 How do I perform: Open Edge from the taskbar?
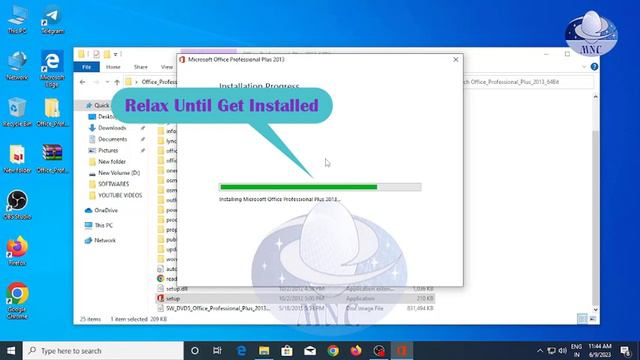(241, 351)
